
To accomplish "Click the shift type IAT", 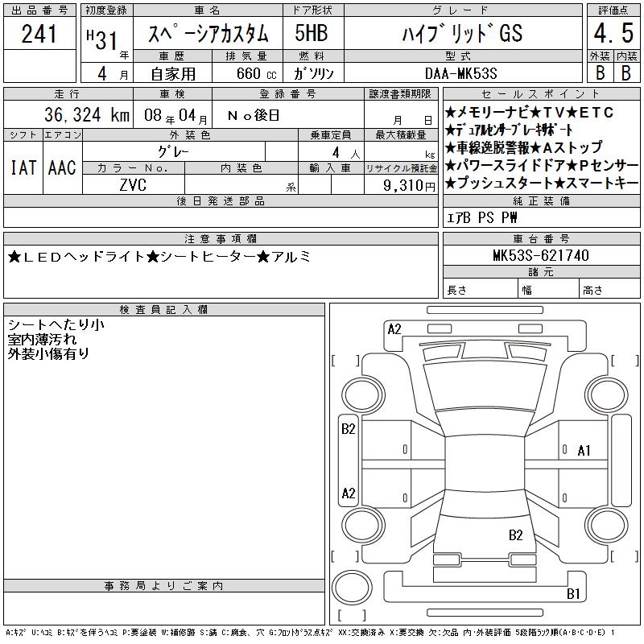I will (23, 167).
